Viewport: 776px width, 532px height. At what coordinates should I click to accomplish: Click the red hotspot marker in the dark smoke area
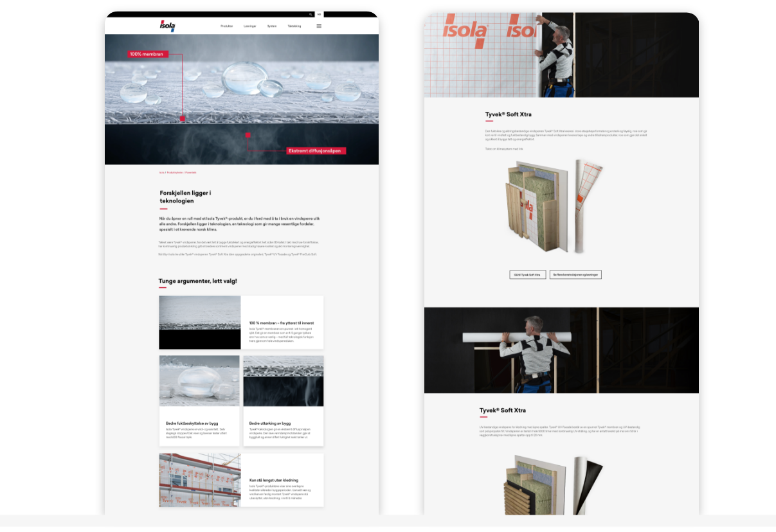point(248,135)
